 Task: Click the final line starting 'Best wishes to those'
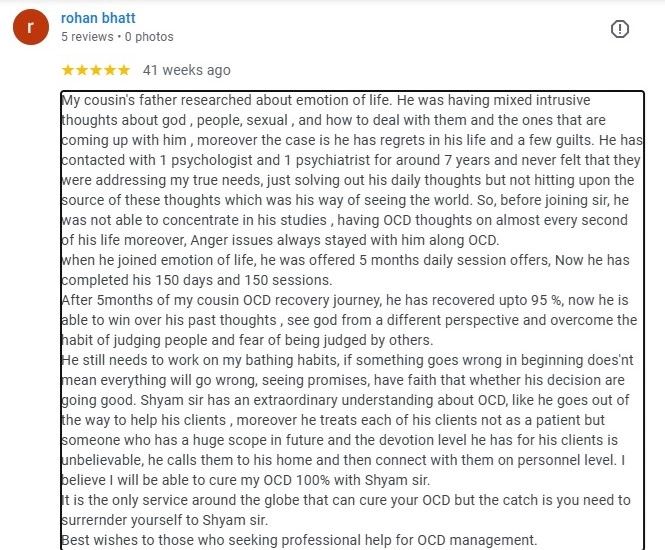point(299,540)
